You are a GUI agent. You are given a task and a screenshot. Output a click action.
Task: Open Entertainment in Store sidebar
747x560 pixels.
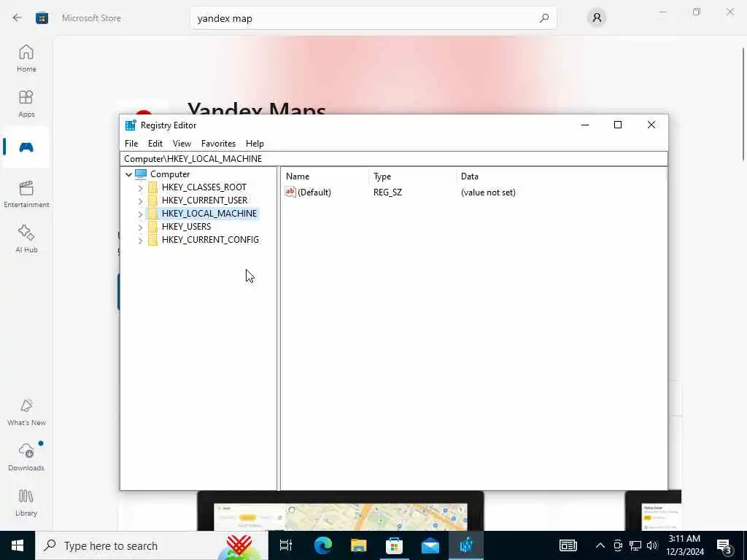tap(26, 194)
